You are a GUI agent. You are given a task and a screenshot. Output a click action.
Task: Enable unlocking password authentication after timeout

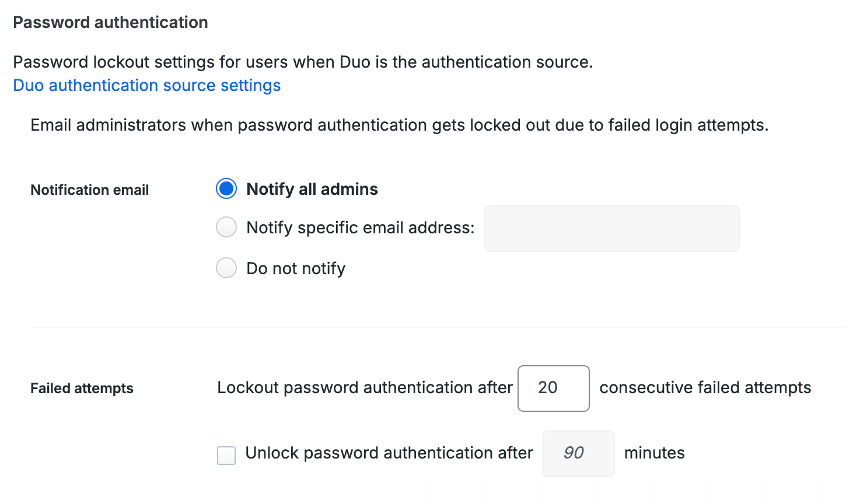tap(226, 456)
